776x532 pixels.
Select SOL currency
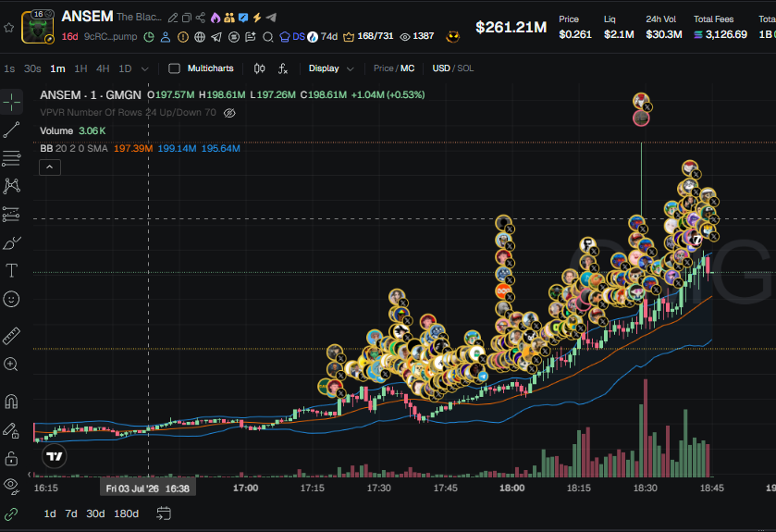(x=465, y=68)
